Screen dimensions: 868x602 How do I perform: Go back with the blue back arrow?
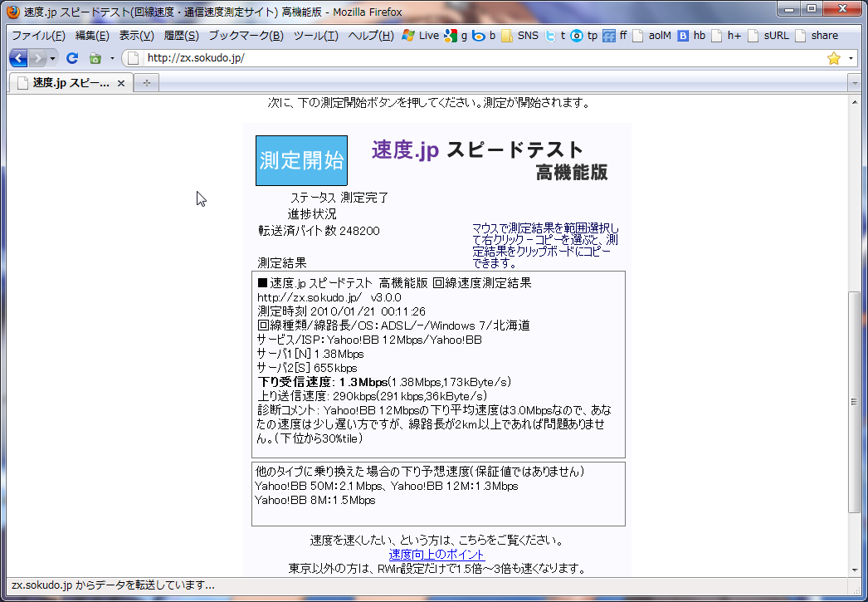click(x=18, y=58)
